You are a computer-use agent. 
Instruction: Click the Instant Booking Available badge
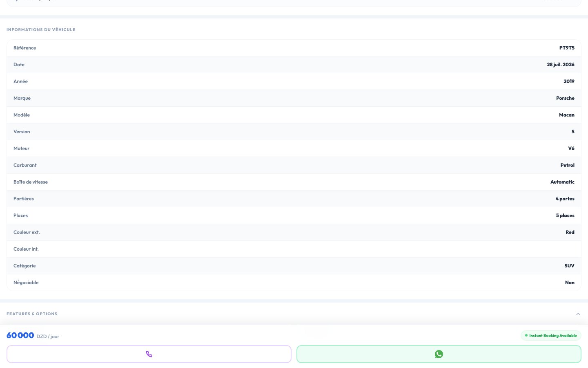[x=551, y=336]
